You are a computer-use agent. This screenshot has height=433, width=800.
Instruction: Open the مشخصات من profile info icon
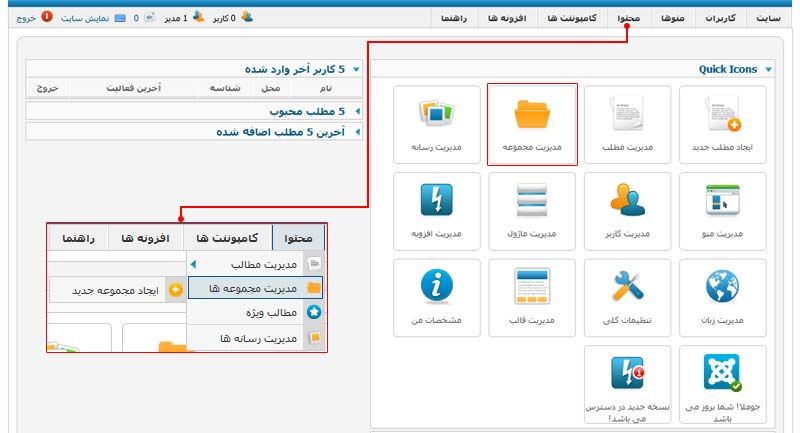click(438, 297)
